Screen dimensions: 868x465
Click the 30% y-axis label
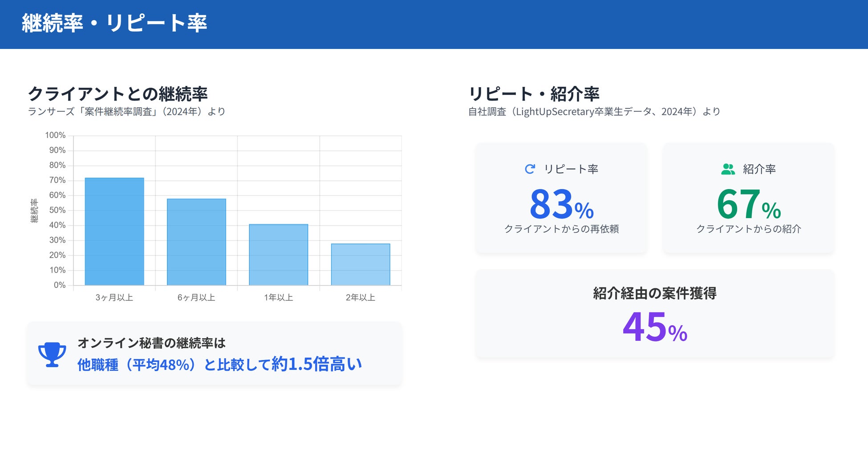click(57, 240)
